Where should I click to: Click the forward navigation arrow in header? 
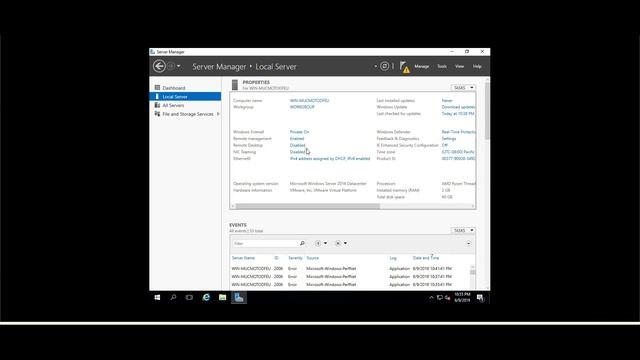click(171, 66)
